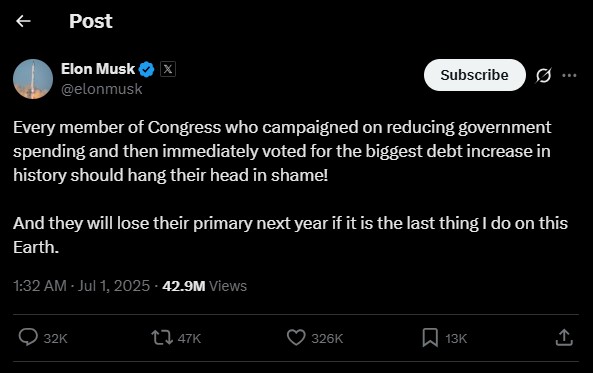Click the Grok explain-post icon
Screen dimensions: 593x373
pos(543,75)
